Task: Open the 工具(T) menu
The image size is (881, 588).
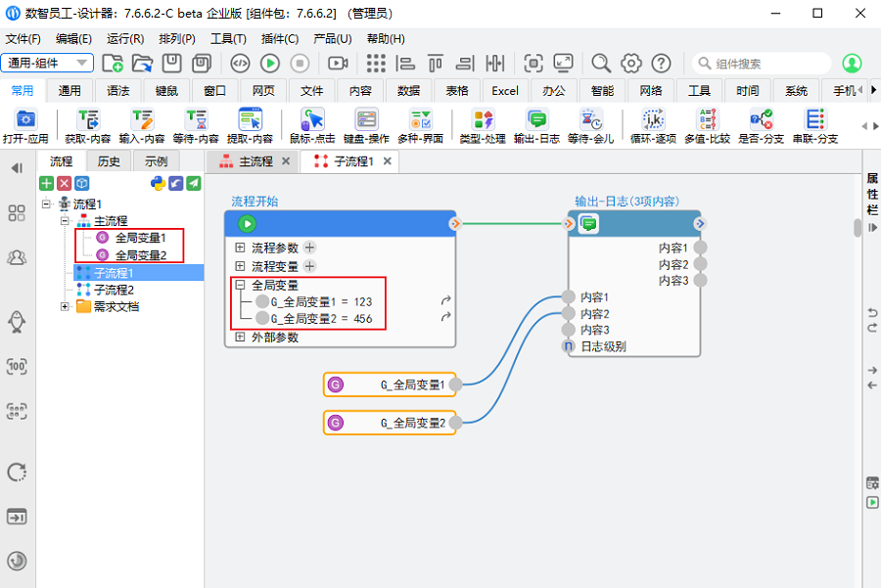Action: pyautogui.click(x=228, y=39)
